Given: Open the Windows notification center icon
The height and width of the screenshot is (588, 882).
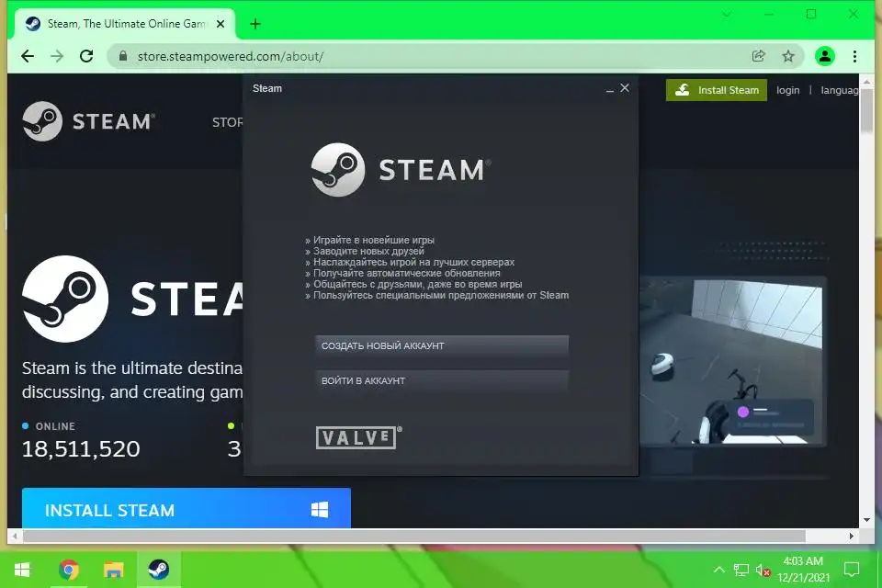Looking at the screenshot, I should [x=852, y=570].
